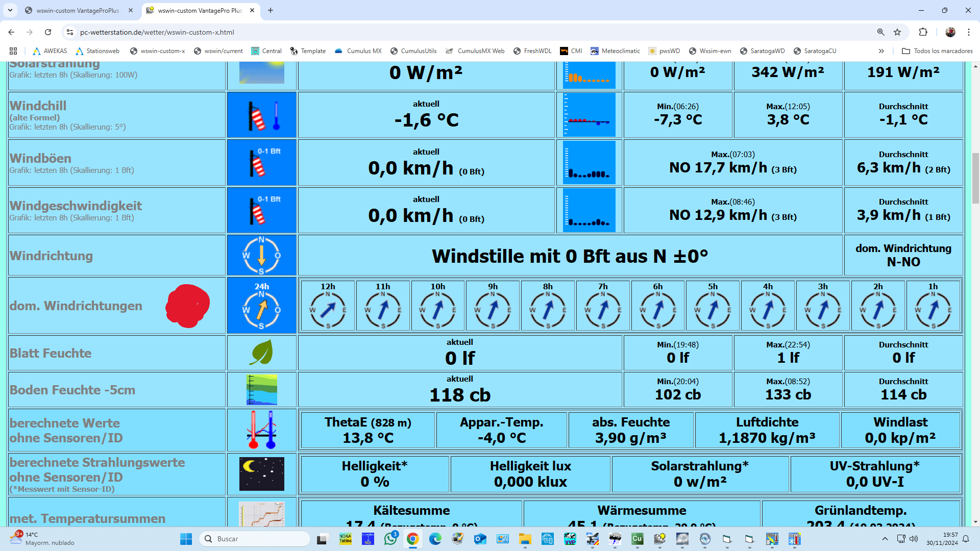The height and width of the screenshot is (551, 980).
Task: Open the Meteoclimatic bookmark
Action: click(x=615, y=51)
